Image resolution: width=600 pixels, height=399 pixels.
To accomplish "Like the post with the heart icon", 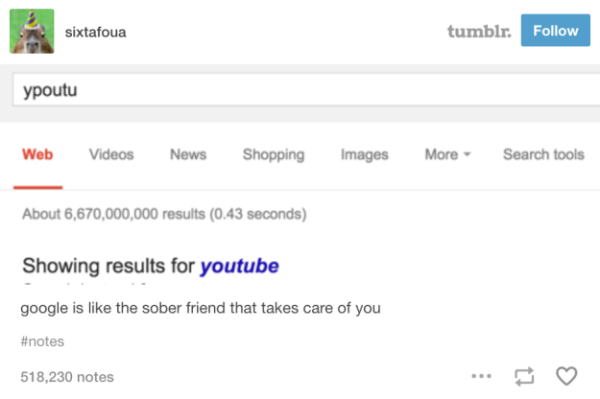I will [x=566, y=376].
